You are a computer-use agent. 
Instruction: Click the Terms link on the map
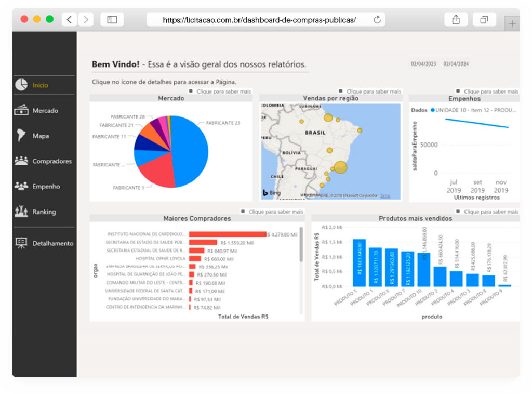tap(385, 196)
